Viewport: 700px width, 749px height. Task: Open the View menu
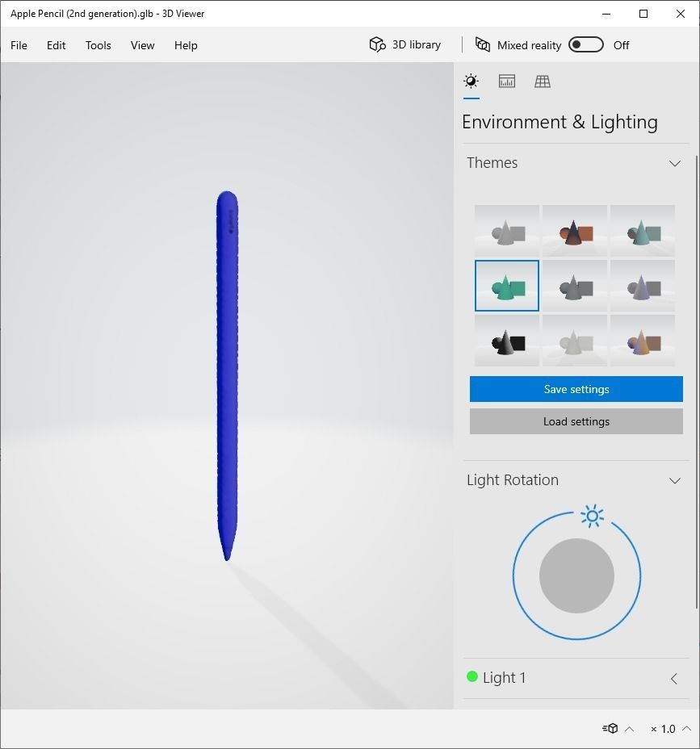tap(142, 45)
